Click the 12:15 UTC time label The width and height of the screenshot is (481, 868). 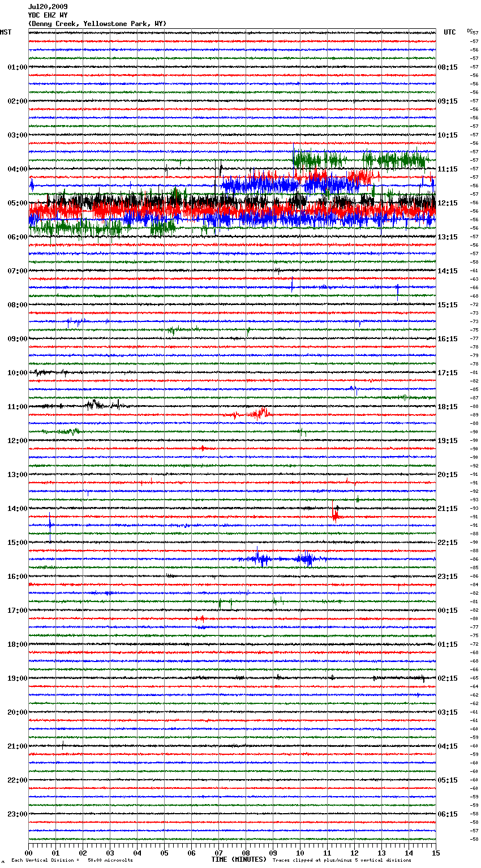tap(448, 203)
